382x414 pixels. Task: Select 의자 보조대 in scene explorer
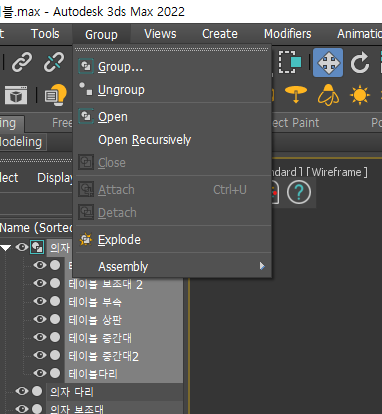point(77,409)
